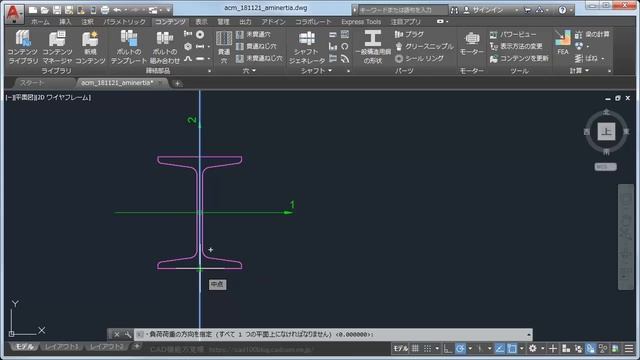
Task: Insert a grease nipple (グリースニップル) part
Action: (424, 47)
